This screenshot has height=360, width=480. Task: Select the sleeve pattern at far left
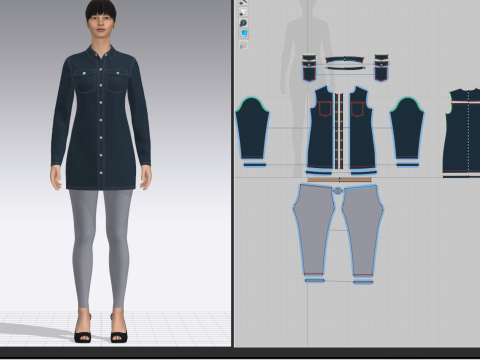(252, 128)
